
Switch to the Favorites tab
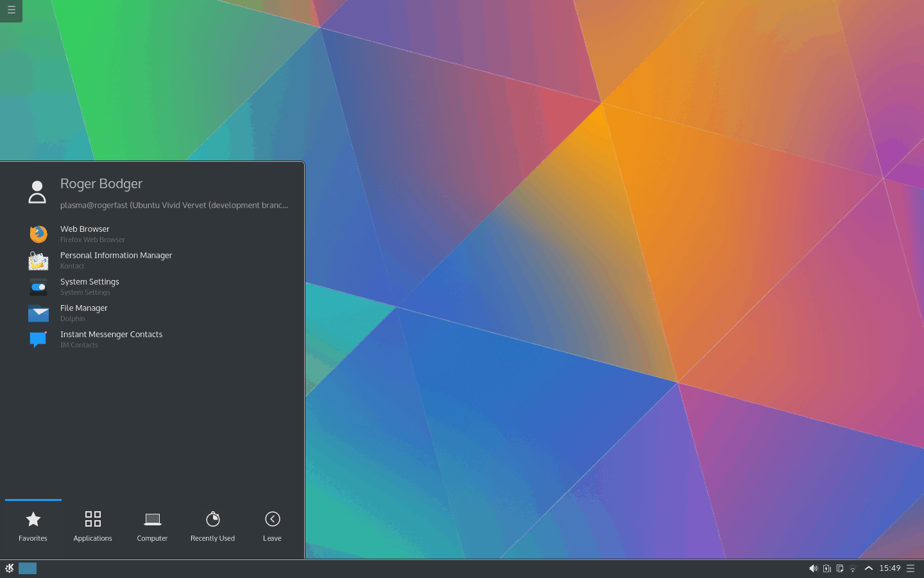33,527
